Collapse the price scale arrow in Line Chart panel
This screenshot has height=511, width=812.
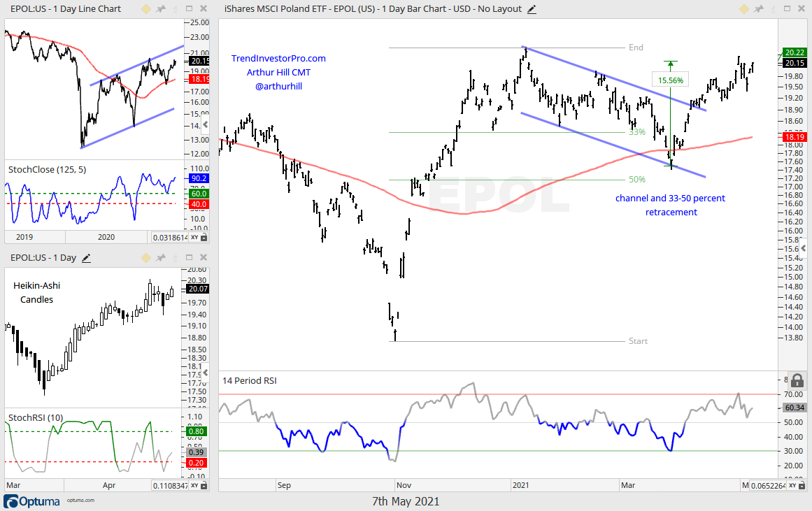(206, 124)
